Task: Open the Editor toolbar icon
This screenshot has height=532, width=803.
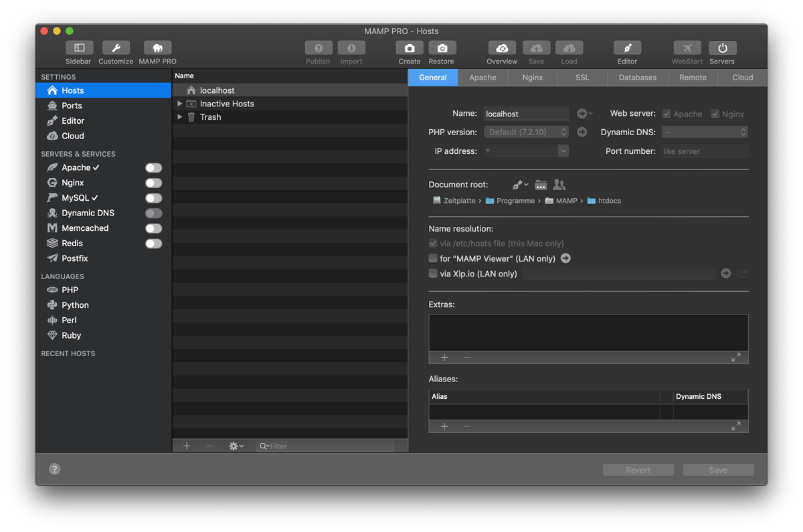Action: (628, 48)
